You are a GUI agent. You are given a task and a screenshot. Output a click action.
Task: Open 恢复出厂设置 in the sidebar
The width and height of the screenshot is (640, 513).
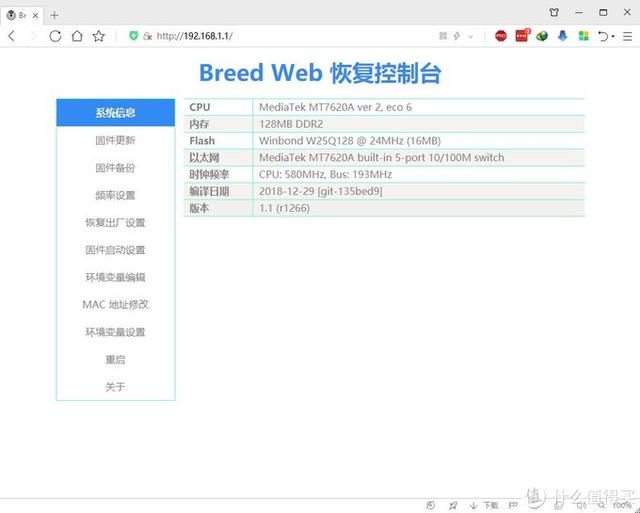[x=116, y=222]
